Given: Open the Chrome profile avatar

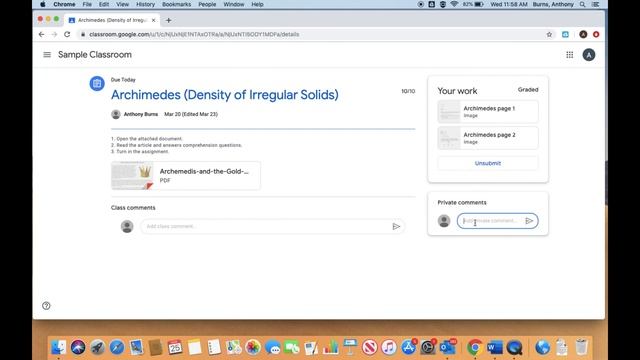Looking at the screenshot, I should point(583,34).
